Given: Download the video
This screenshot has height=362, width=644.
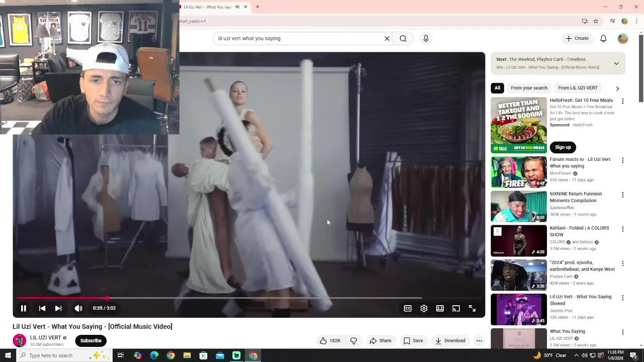Looking at the screenshot, I should coord(450,341).
